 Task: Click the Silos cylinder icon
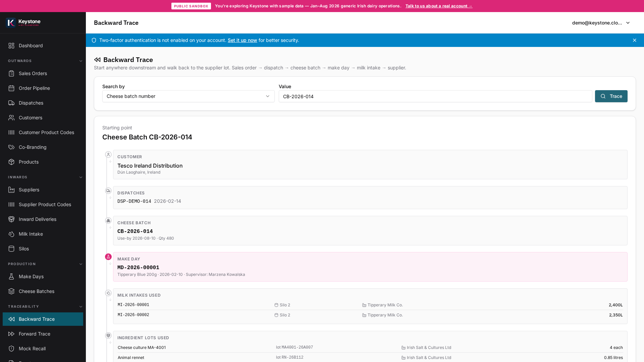click(11, 249)
